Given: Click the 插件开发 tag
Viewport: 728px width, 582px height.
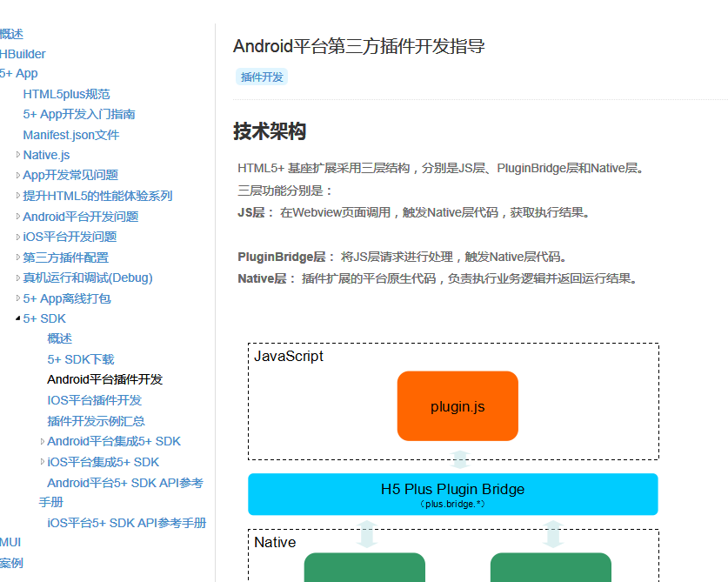Looking at the screenshot, I should coord(262,77).
